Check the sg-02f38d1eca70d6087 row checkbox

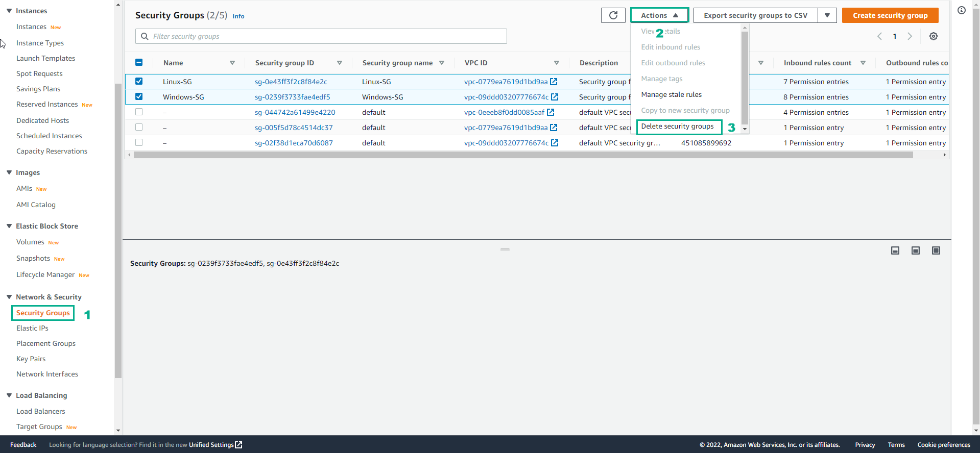point(139,142)
